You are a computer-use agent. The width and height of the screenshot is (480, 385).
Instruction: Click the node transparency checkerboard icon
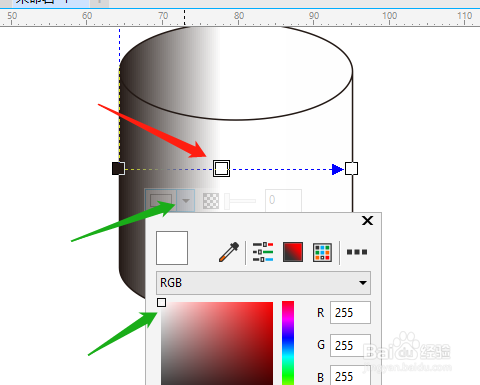tap(211, 201)
